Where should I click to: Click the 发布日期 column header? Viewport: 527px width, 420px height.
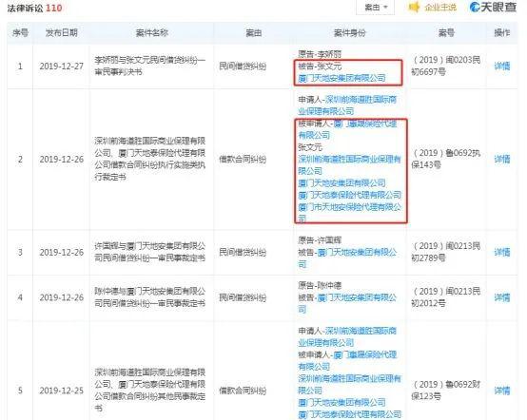coord(62,33)
